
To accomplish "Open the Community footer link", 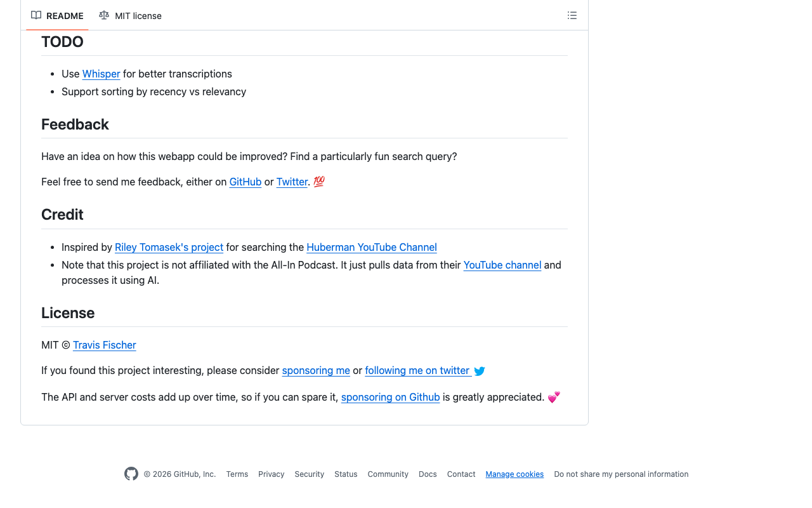I will click(x=388, y=474).
